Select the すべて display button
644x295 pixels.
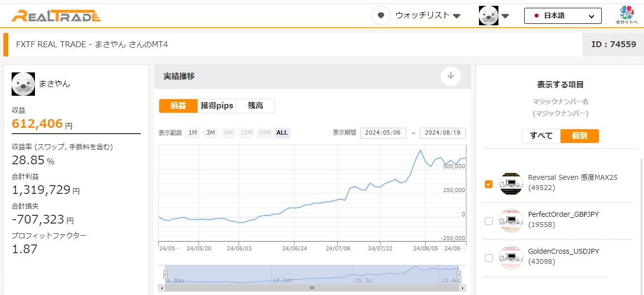click(541, 136)
